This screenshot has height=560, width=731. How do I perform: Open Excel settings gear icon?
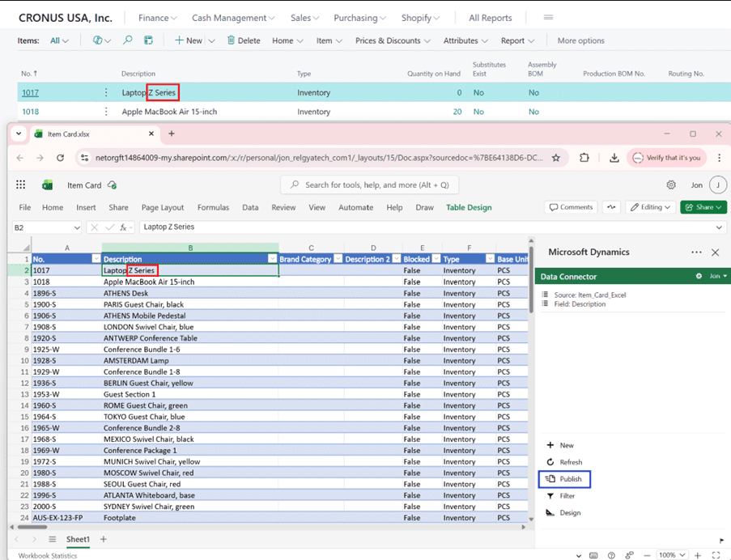coord(671,185)
